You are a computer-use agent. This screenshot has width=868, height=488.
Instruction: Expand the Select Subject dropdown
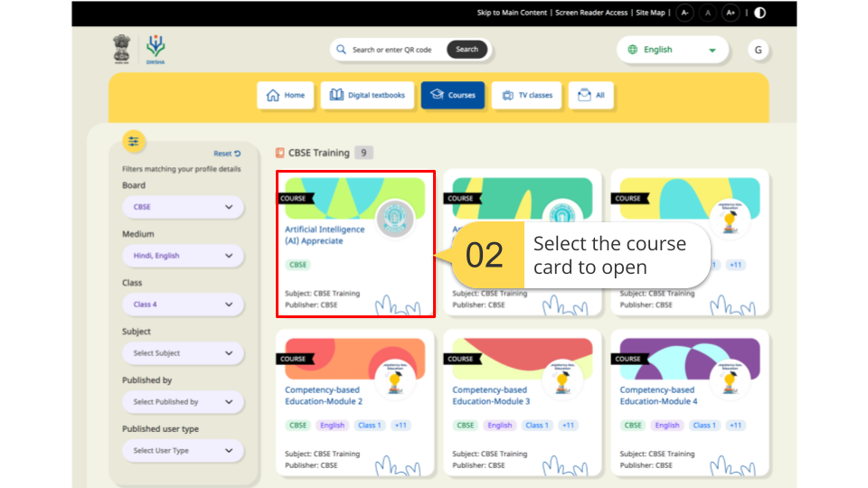point(183,353)
